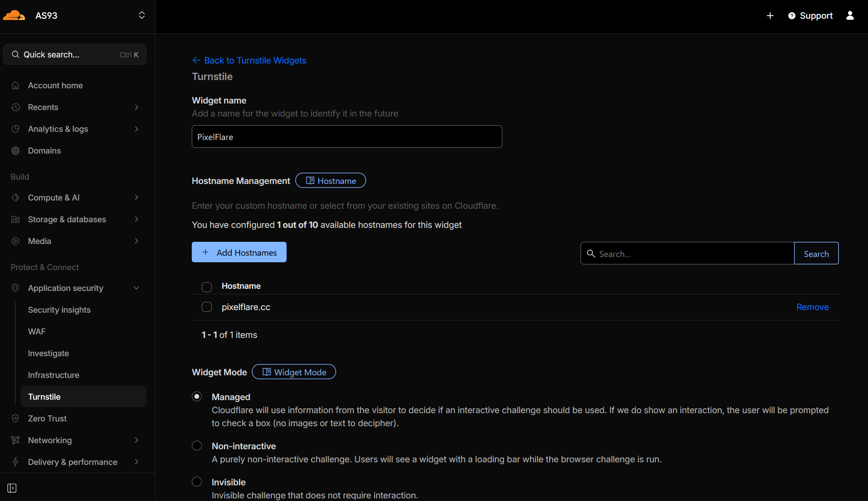Click the Zero Trust shield icon
The height and width of the screenshot is (501, 868).
[x=16, y=418]
